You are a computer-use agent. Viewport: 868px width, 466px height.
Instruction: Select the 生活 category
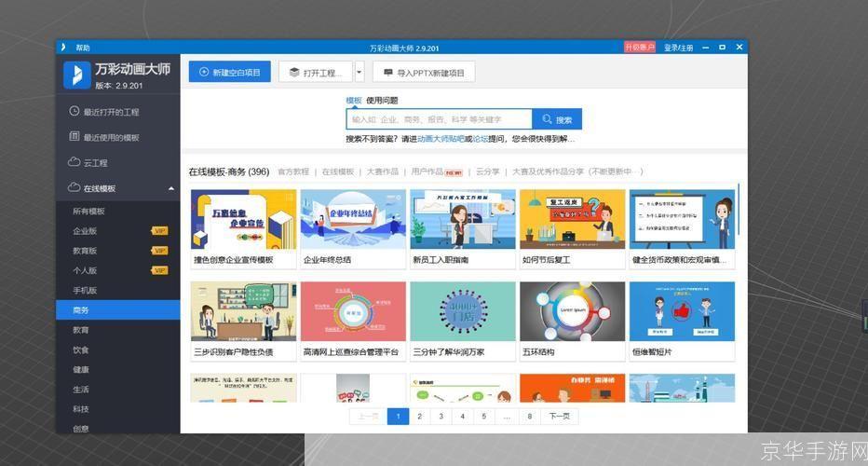(81, 390)
